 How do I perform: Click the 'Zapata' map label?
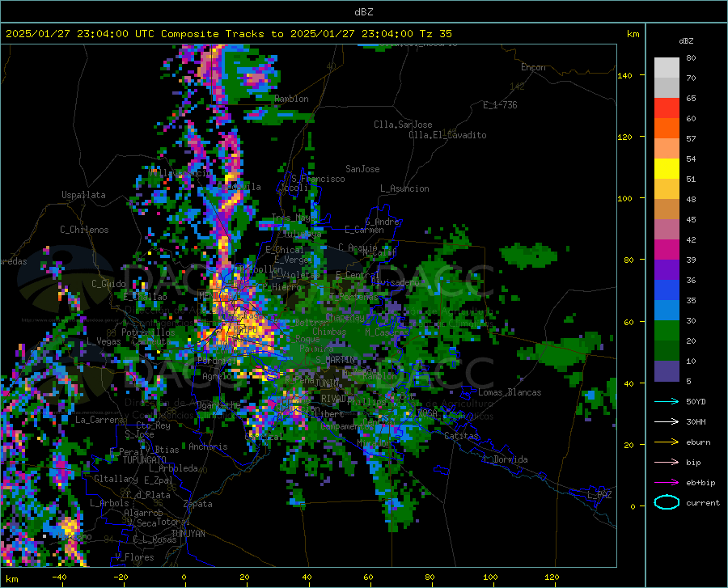point(198,504)
